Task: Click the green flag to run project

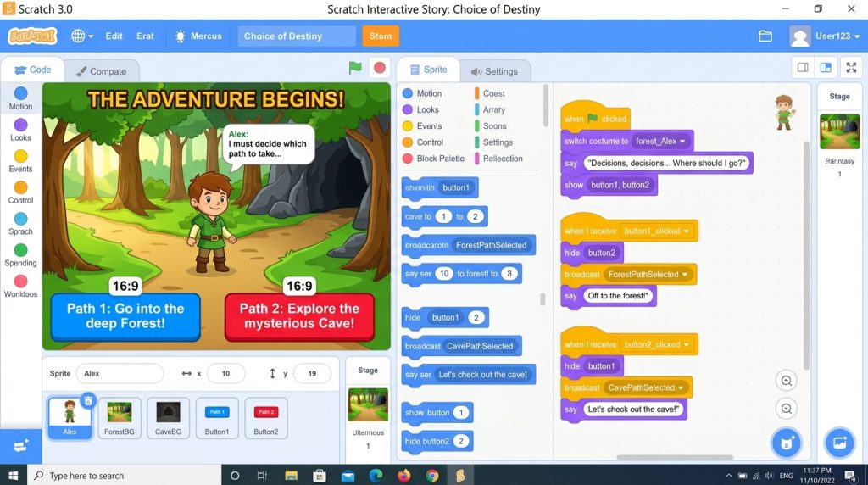Action: 355,68
